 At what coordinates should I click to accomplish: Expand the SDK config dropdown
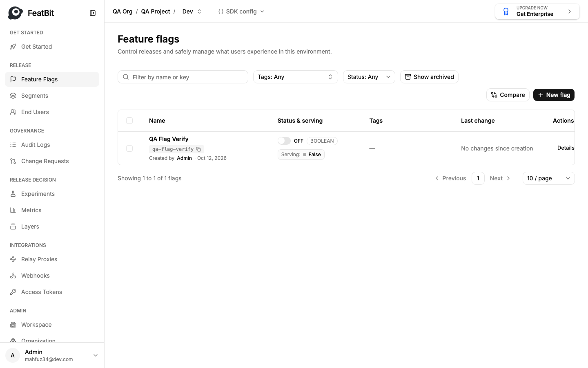pos(241,11)
